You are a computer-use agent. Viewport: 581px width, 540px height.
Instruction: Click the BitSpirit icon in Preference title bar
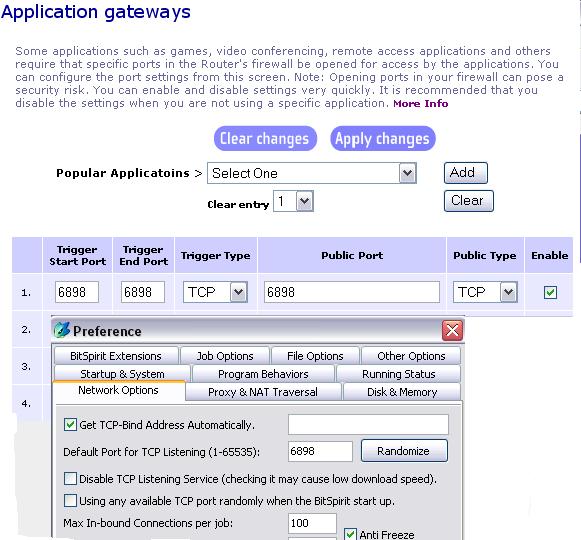62,329
